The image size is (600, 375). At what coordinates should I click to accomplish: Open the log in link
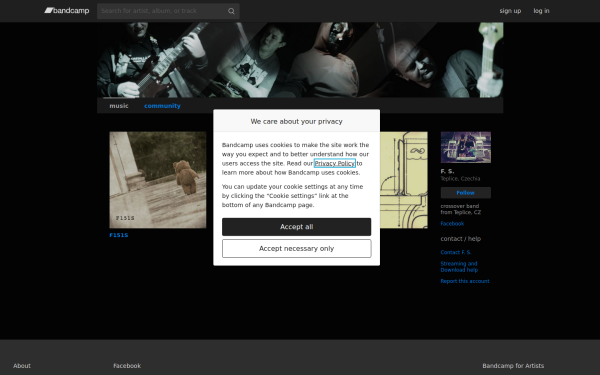(541, 11)
